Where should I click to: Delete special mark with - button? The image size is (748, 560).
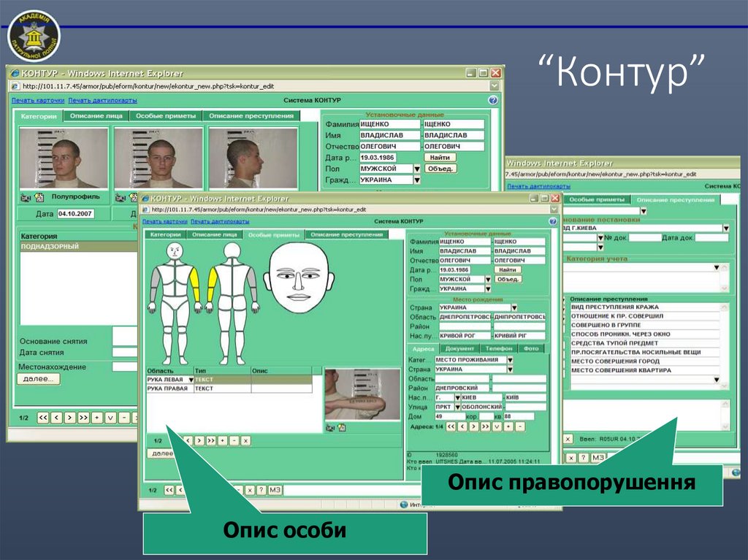click(x=234, y=441)
